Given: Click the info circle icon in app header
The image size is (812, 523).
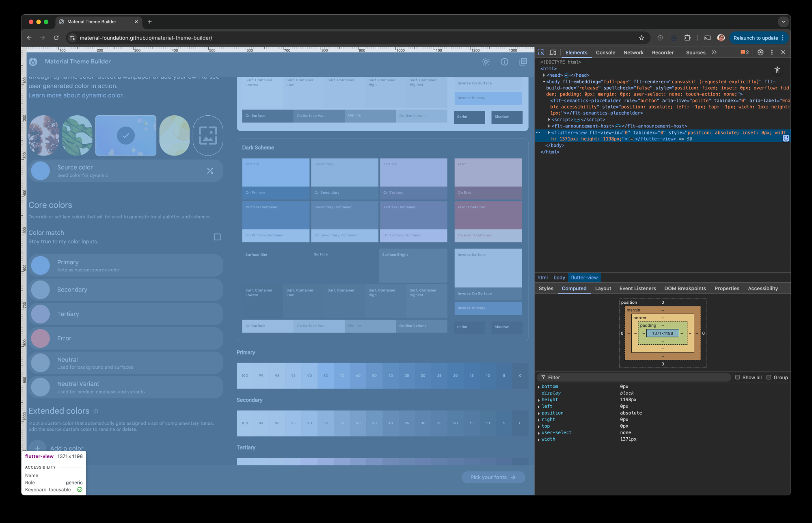Looking at the screenshot, I should (x=504, y=62).
